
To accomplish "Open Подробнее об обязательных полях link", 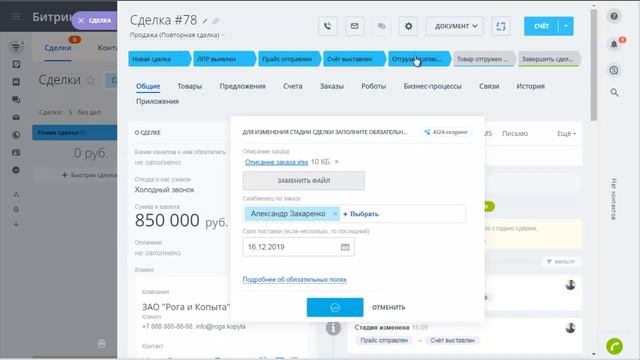I will pyautogui.click(x=294, y=280).
